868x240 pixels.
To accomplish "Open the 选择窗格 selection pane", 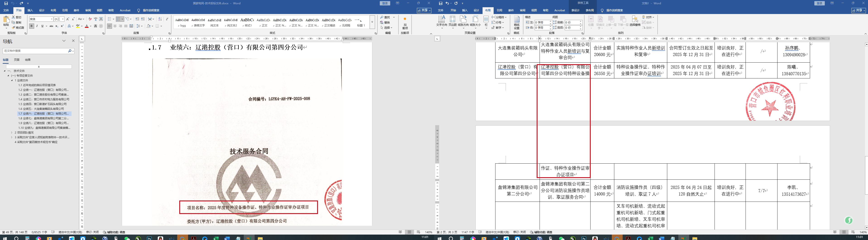I will click(635, 21).
